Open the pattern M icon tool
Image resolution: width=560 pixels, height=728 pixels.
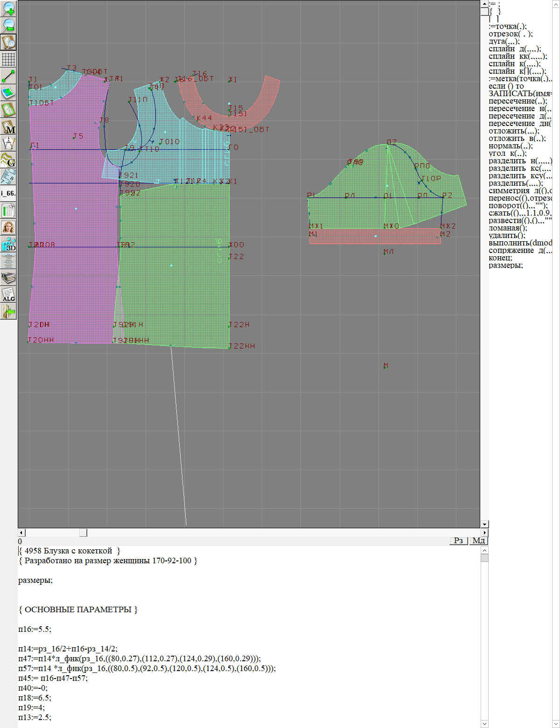8,127
